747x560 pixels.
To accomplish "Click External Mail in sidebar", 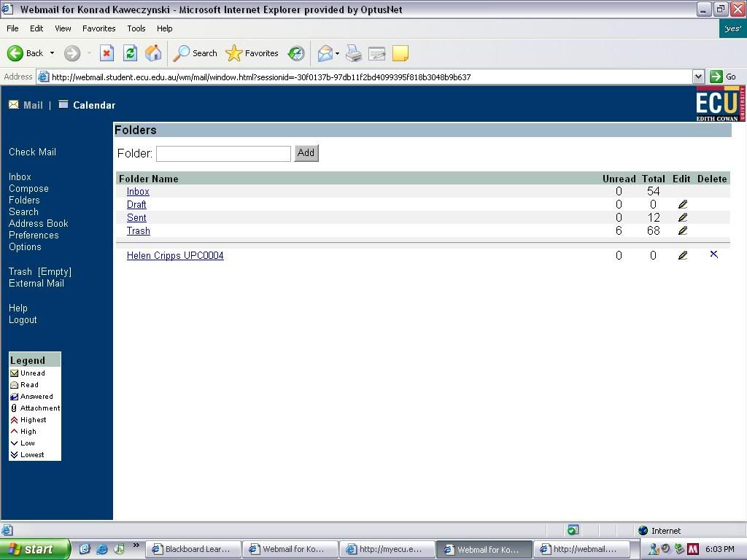I will pos(36,284).
